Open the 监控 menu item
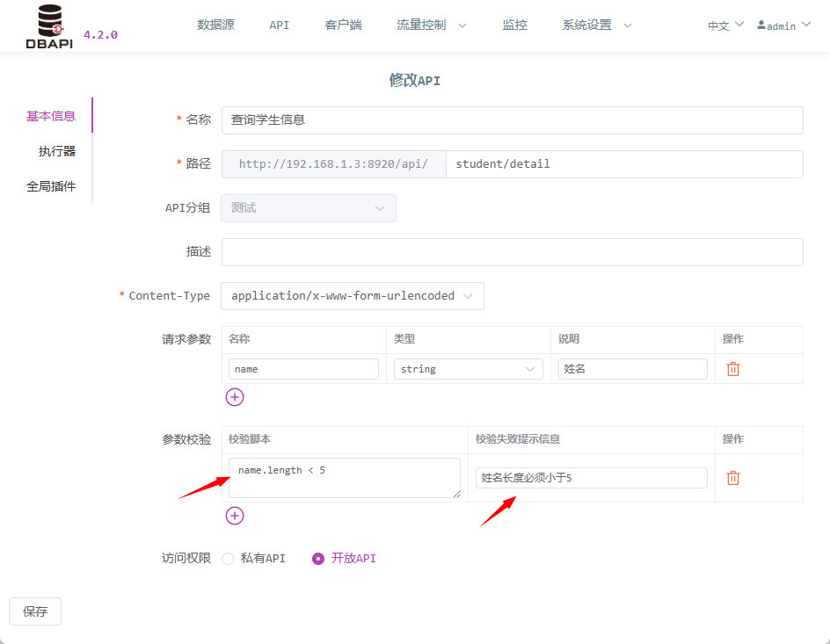 pyautogui.click(x=514, y=25)
